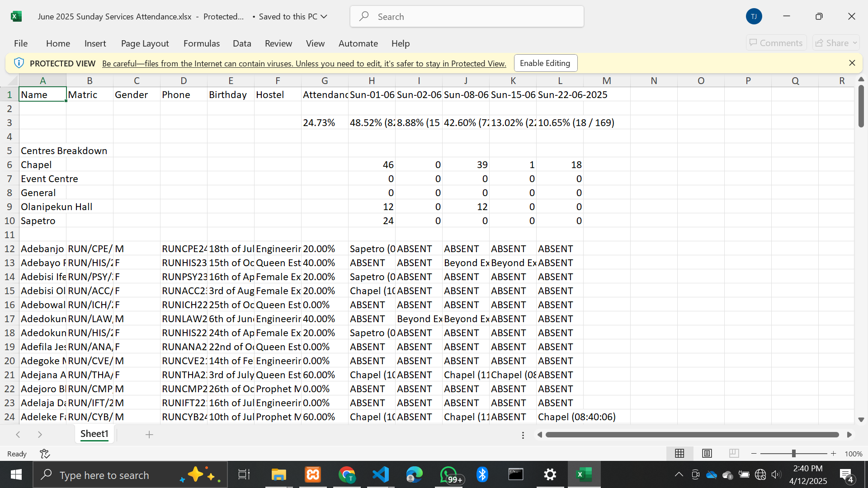Screen dimensions: 868x488
Task: Click the Excel app icon in title bar
Action: coord(16,17)
